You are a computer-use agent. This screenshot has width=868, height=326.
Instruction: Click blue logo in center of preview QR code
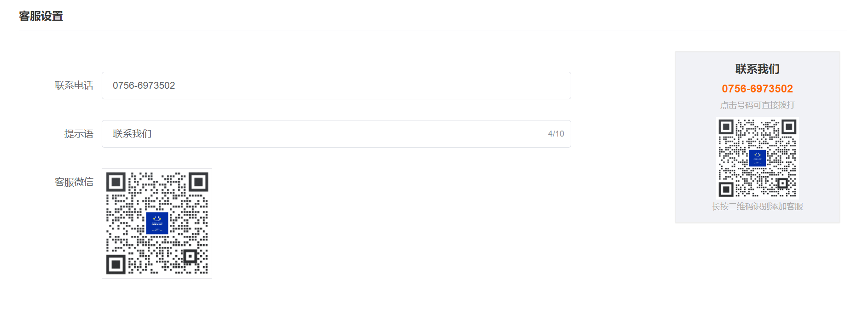click(757, 158)
